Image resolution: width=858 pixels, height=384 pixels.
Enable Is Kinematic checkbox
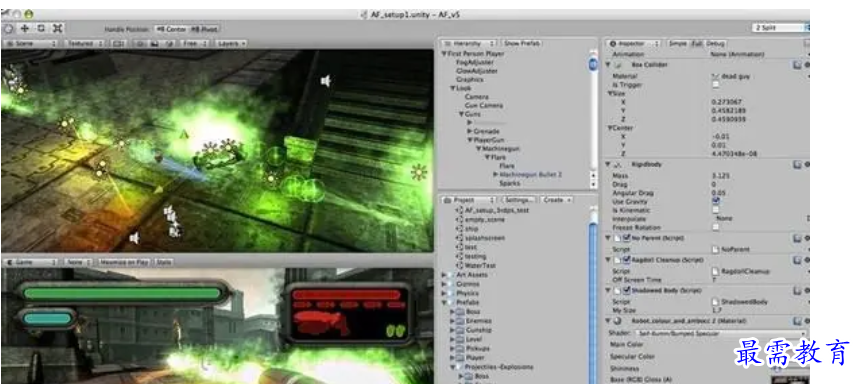point(716,210)
